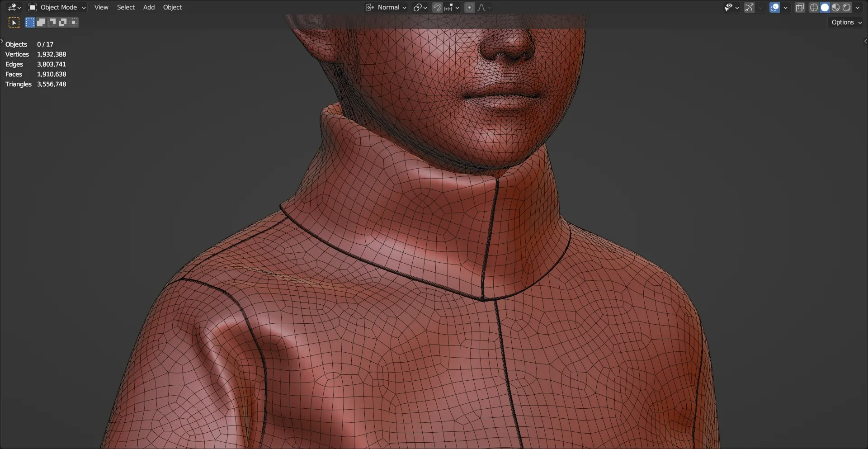Click the Vertices count 1,932,388

[x=52, y=54]
